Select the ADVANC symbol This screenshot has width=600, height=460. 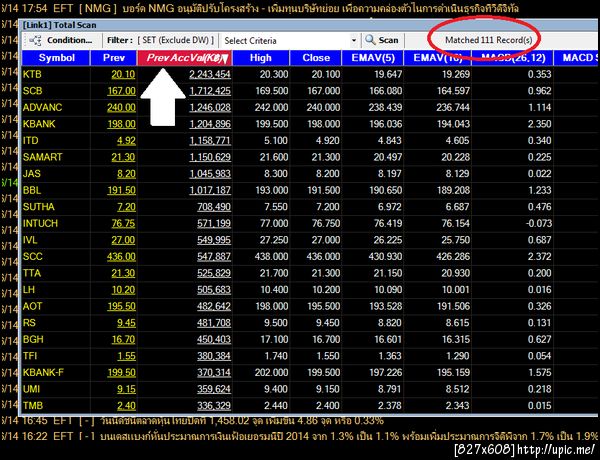(42, 107)
